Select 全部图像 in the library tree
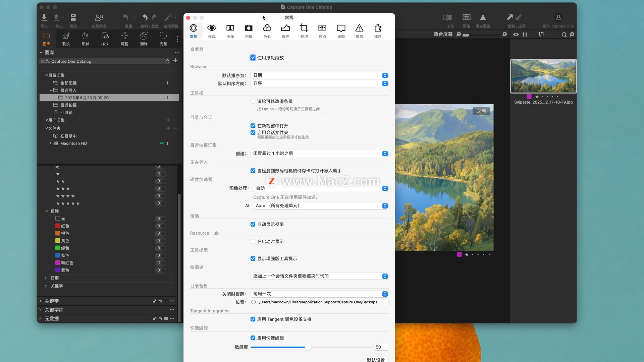Screen dimensions: 644x362 [x=68, y=83]
